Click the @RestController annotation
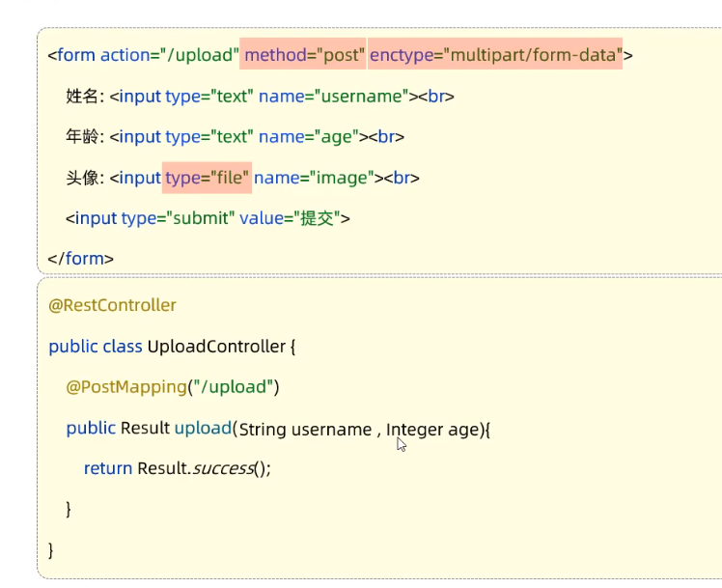 point(112,305)
